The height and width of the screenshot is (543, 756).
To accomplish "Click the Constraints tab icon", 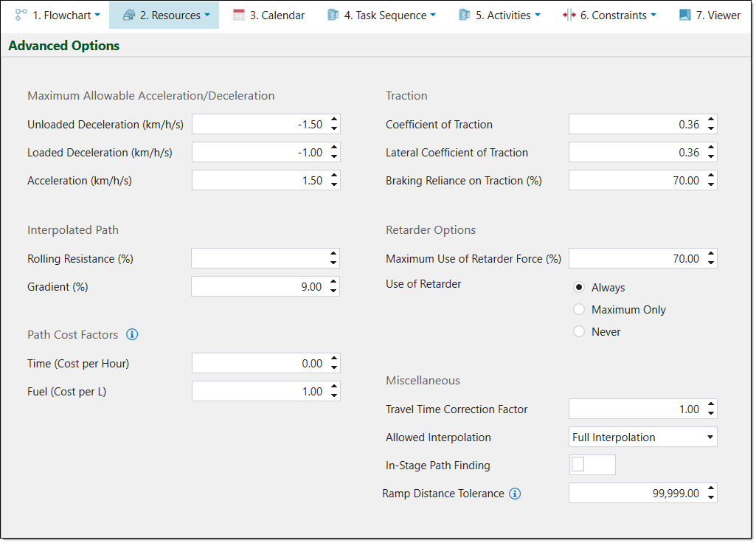I will (x=569, y=15).
